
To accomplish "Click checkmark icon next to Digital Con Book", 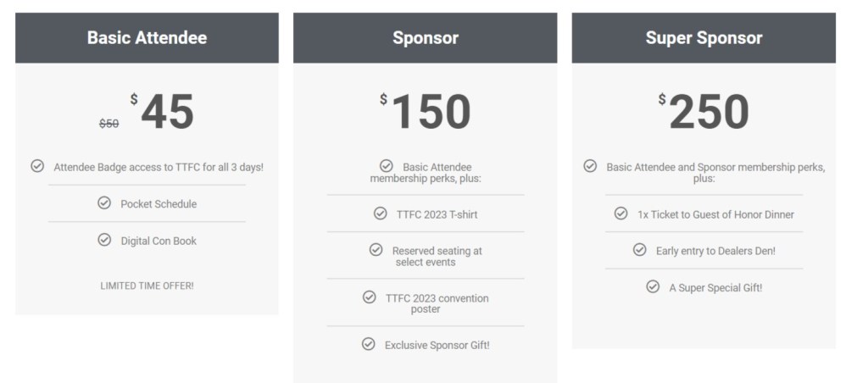I will click(x=104, y=240).
